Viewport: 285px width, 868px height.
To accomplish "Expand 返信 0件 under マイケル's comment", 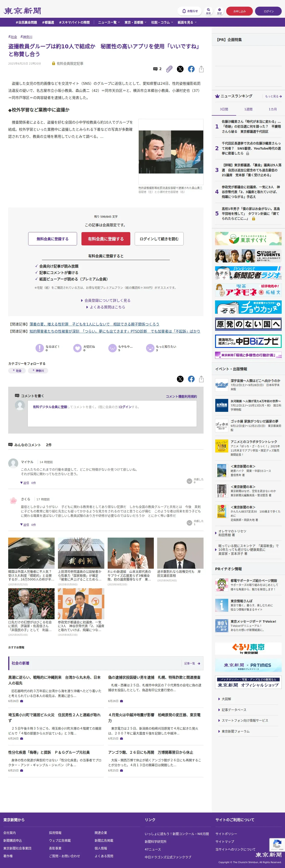I will 28,483.
